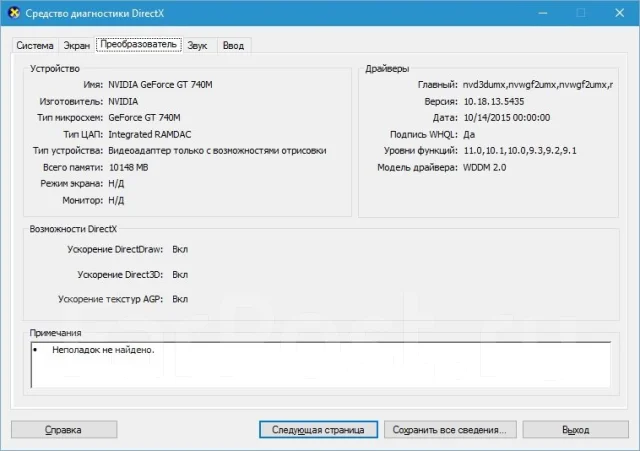Switch to the Система tab

(35, 45)
